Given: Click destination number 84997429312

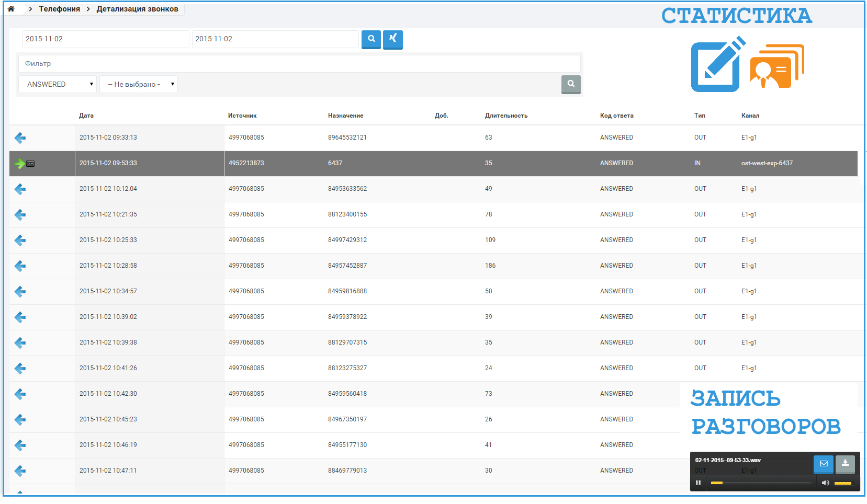Looking at the screenshot, I should [x=347, y=240].
